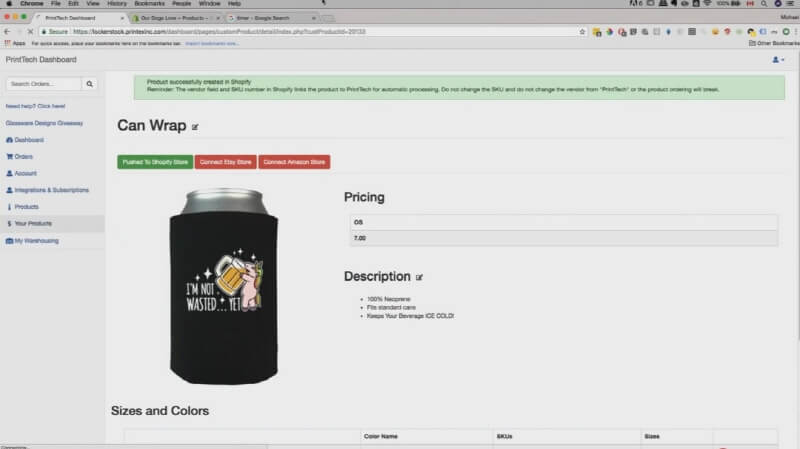Open the History menu
Viewport: 800px width, 449px height.
pos(117,4)
